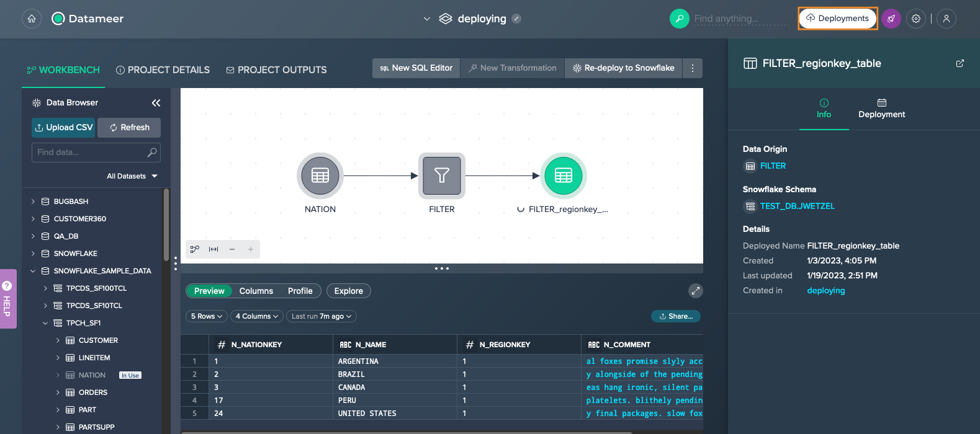The height and width of the screenshot is (434, 980).
Task: Focus the Find anything search field
Action: [x=740, y=19]
